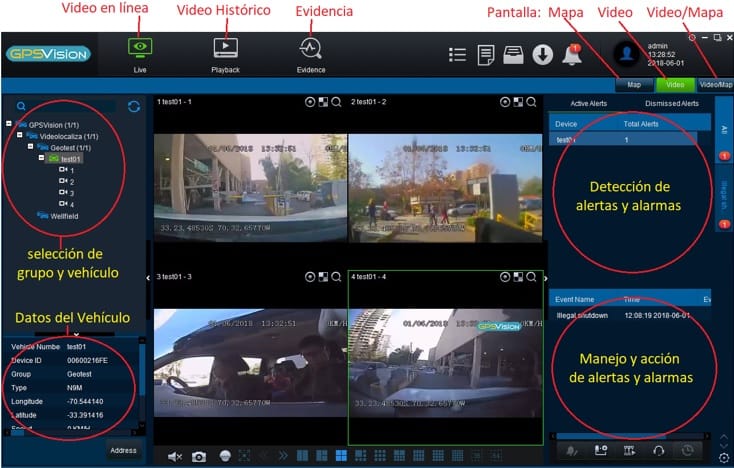The width and height of the screenshot is (734, 468).
Task: Select the Wellfield group
Action: 58,216
